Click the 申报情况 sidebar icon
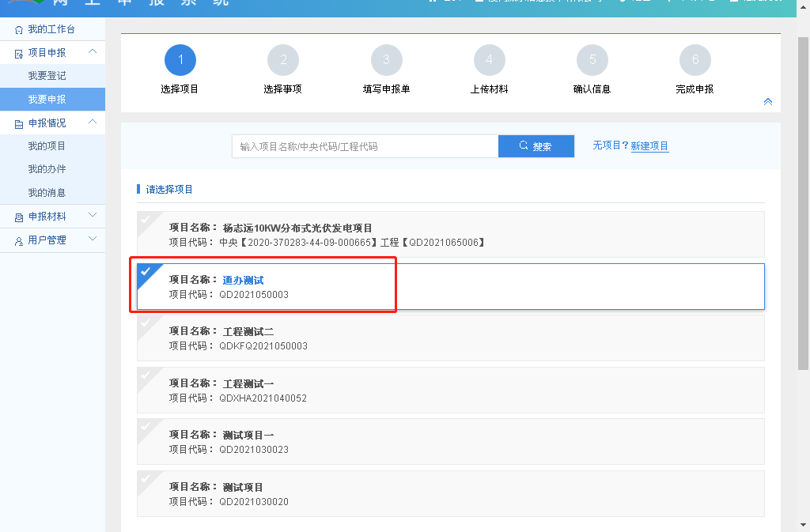810x532 pixels. pyautogui.click(x=19, y=123)
